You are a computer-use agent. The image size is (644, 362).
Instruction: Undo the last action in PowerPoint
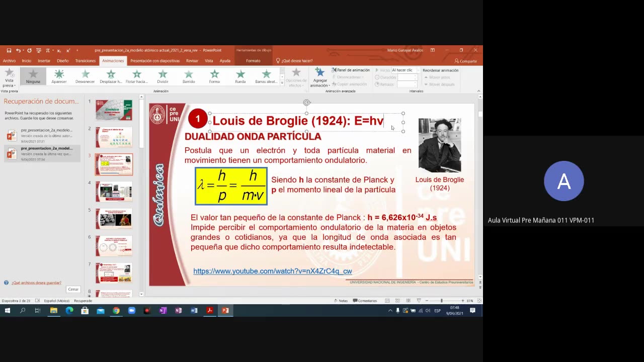(x=18, y=50)
